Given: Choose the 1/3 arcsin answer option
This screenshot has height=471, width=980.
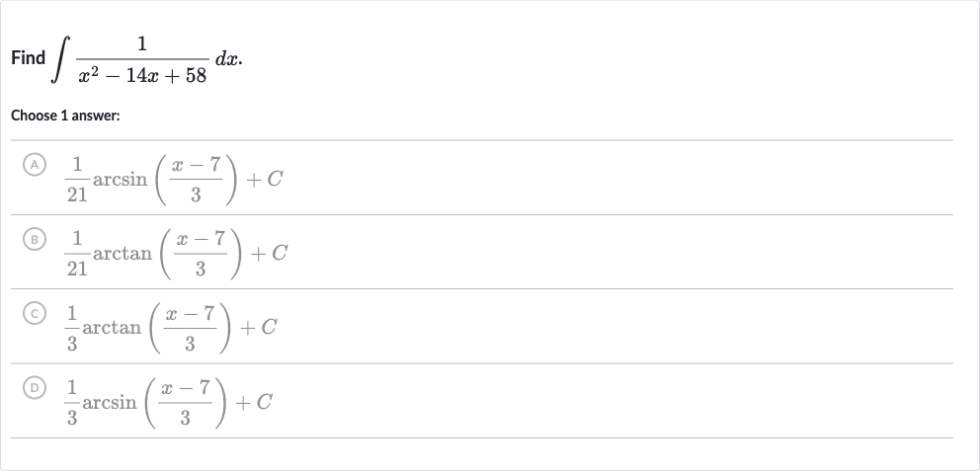Looking at the screenshot, I should (x=482, y=401).
